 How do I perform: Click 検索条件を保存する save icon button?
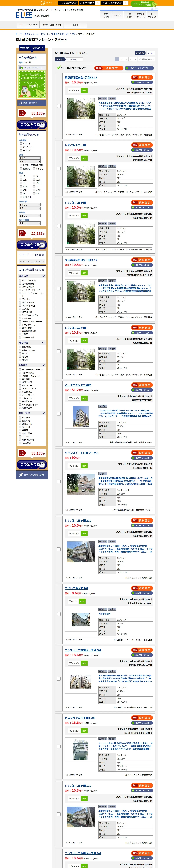(x=32, y=67)
